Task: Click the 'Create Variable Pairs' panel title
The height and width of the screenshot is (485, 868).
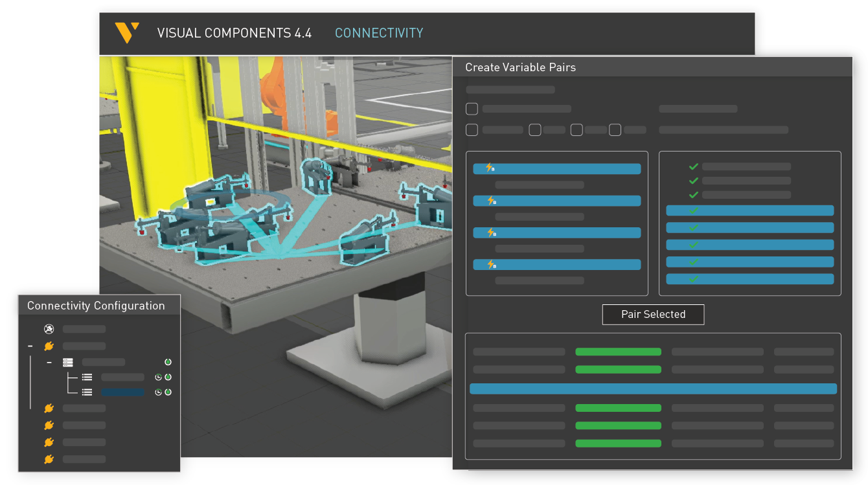Action: coord(520,67)
